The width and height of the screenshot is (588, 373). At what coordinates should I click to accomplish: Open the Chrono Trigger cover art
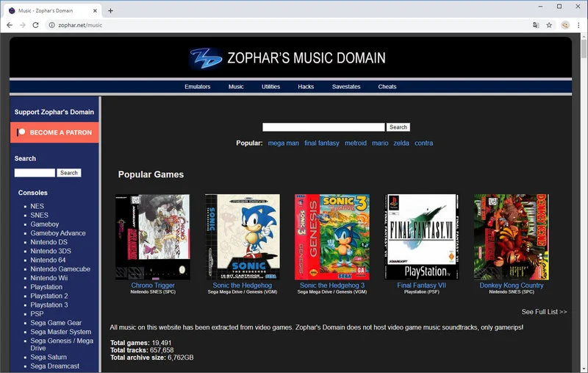tap(153, 237)
